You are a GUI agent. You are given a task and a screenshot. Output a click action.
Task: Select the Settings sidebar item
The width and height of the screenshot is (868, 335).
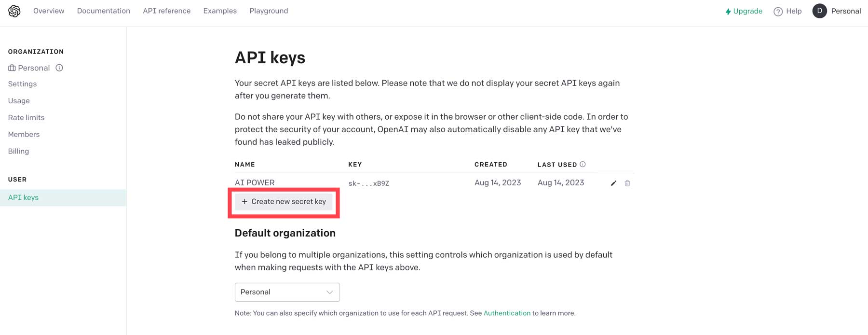coord(22,84)
